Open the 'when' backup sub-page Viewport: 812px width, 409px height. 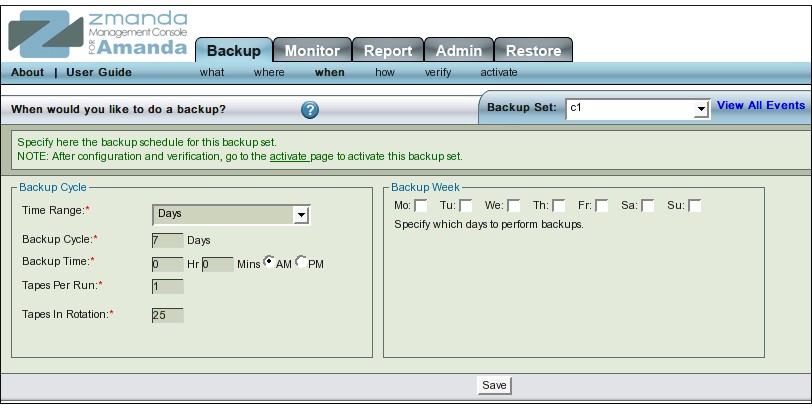click(x=329, y=72)
